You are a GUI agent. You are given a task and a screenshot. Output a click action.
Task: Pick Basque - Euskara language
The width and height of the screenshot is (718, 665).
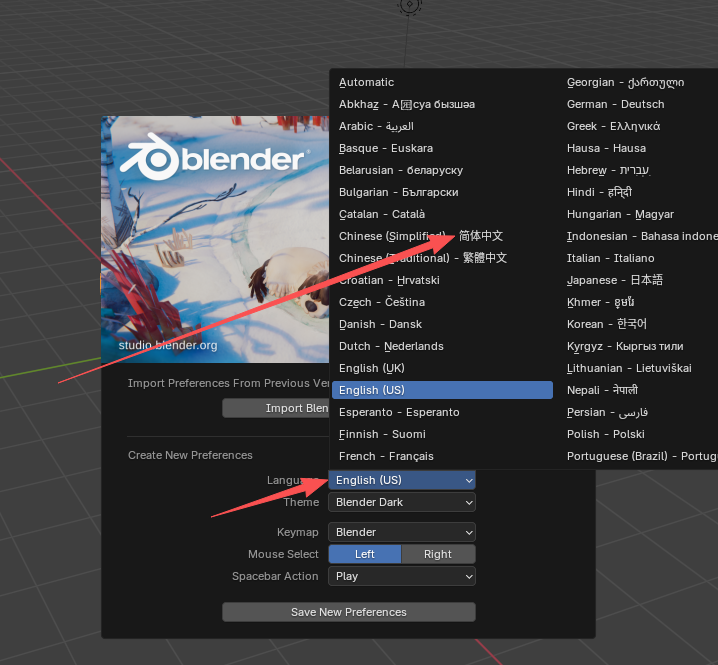(442, 148)
